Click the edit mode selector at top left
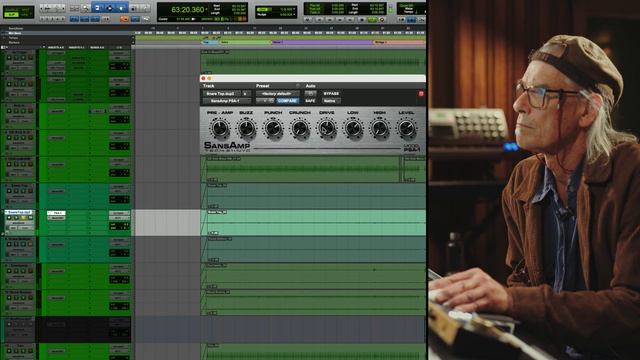Screen dimensions: 640x360 (18, 11)
